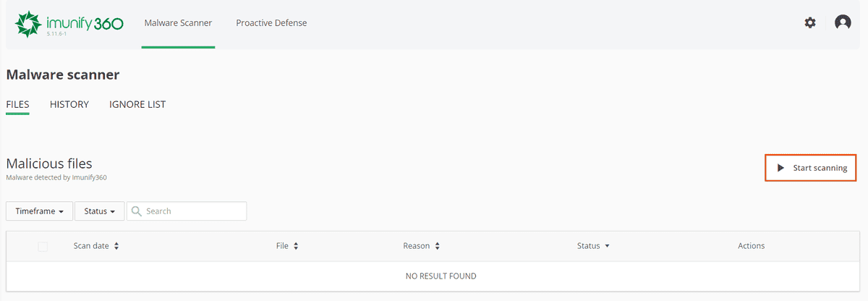This screenshot has width=868, height=301.
Task: Open the user profile avatar menu
Action: [x=843, y=22]
